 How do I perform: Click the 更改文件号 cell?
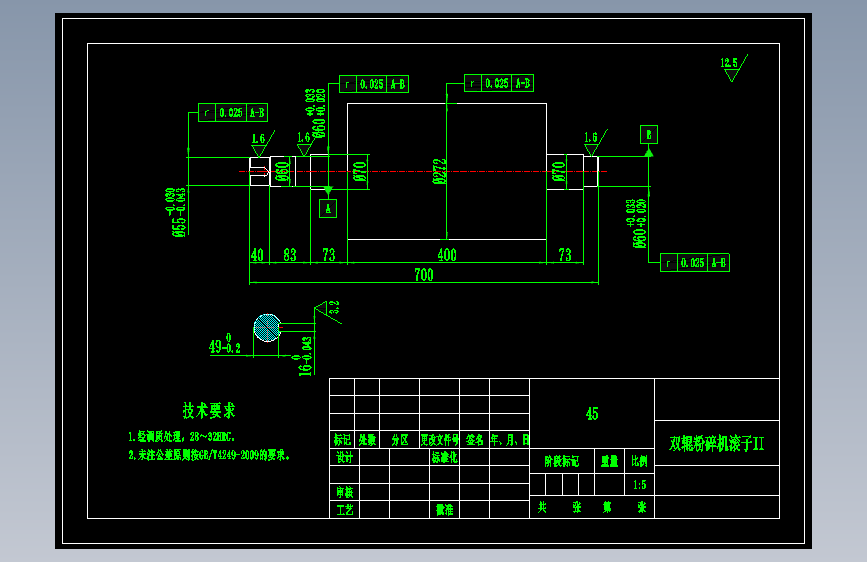click(440, 440)
